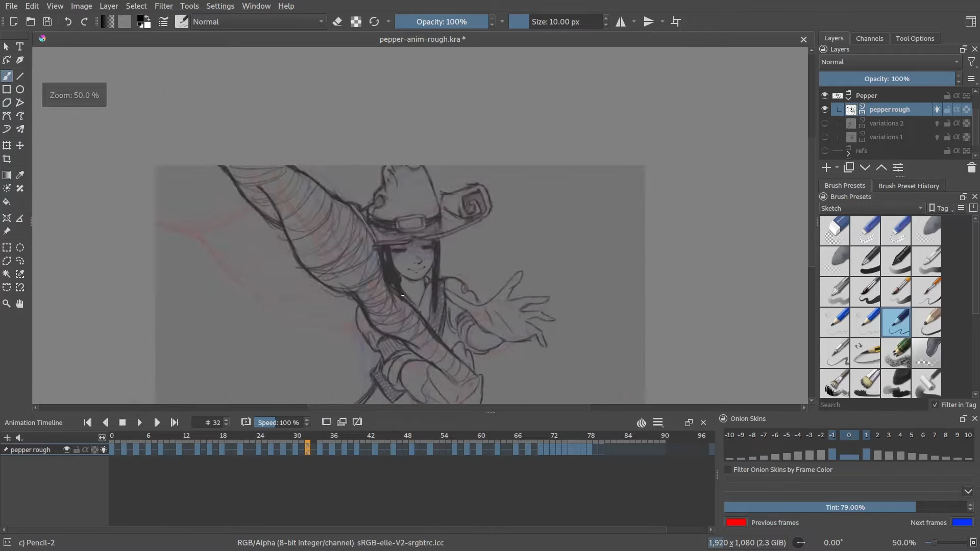
Task: Select the Color Sampler eyedropper tool
Action: tap(20, 175)
